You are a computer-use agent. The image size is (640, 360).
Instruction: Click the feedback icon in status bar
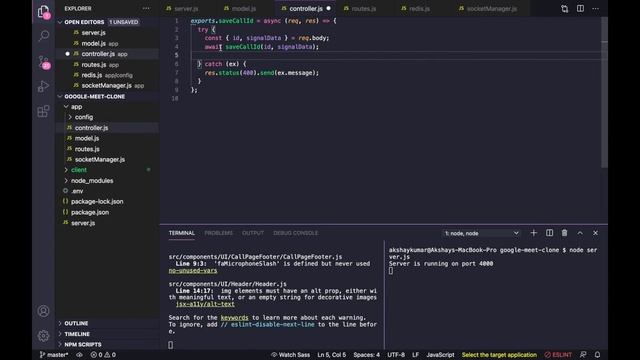point(583,355)
